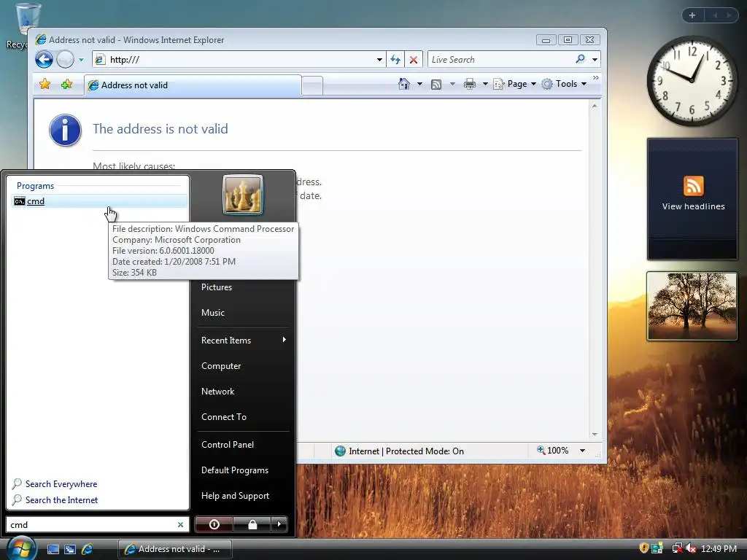Add gadgets with the sidebar plus button
Image resolution: width=747 pixels, height=560 pixels.
tap(692, 15)
